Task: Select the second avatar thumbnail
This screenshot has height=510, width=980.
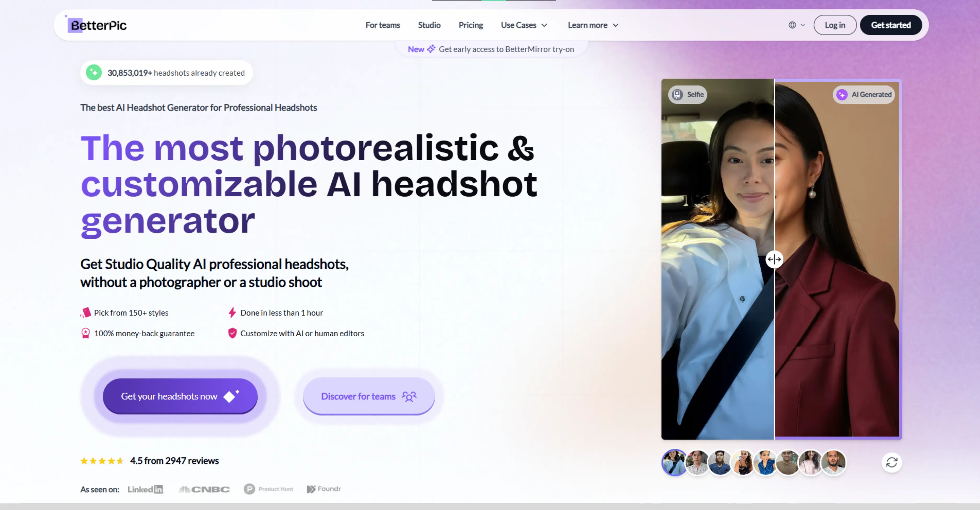Action: point(697,462)
